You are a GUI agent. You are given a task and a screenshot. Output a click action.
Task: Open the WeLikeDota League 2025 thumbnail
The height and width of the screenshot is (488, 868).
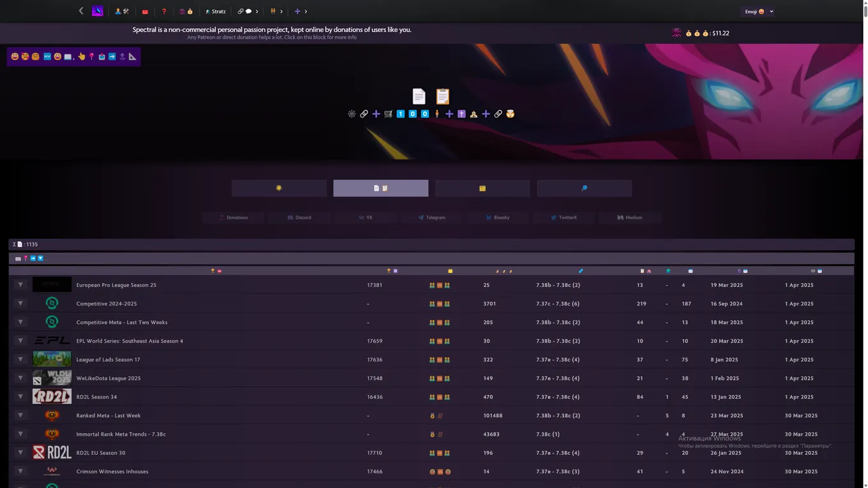[52, 378]
